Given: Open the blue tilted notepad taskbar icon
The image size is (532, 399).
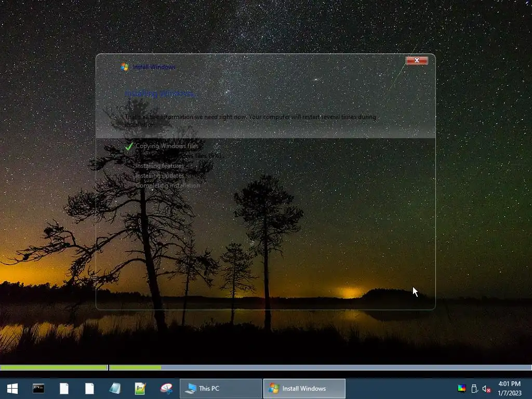Looking at the screenshot, I should coord(115,389).
